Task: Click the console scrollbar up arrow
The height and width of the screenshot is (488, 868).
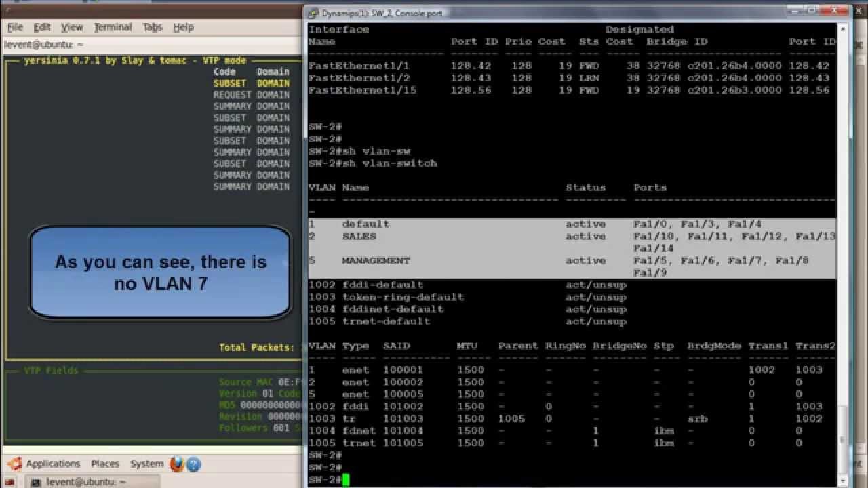Action: (843, 29)
